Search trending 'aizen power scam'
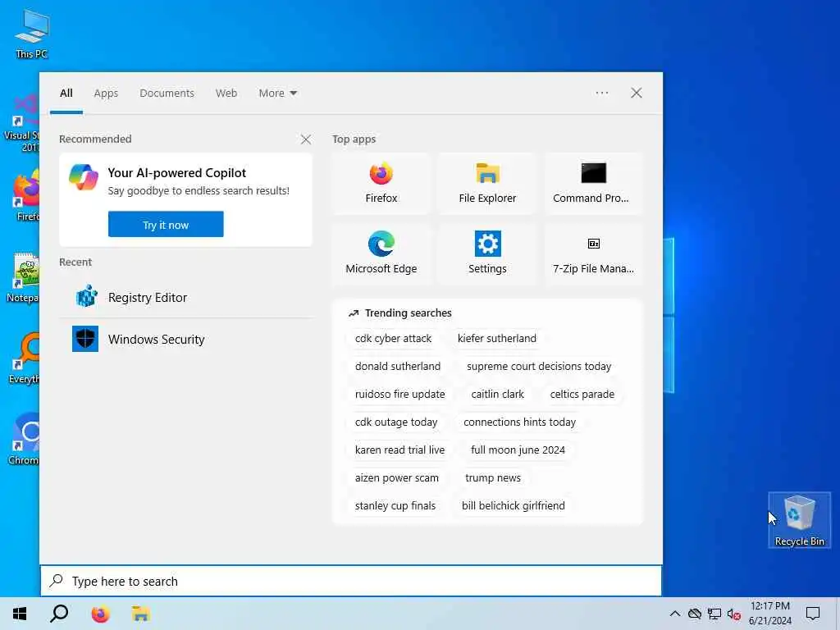 click(x=396, y=478)
